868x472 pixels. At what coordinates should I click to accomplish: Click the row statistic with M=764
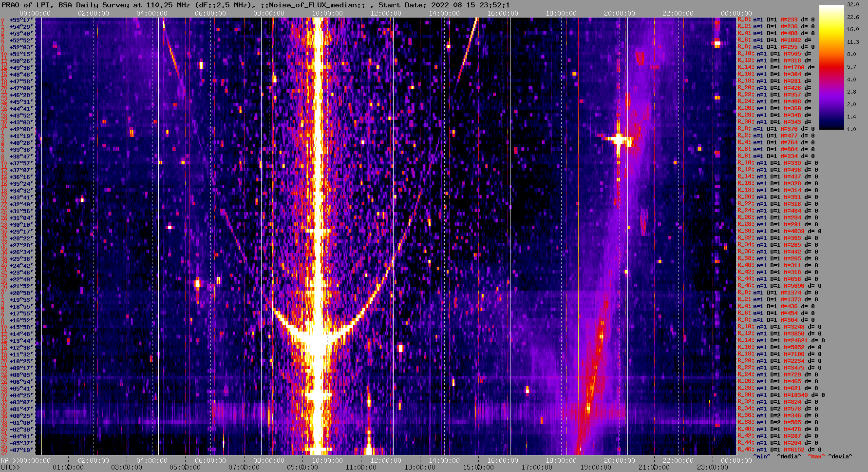(x=778, y=142)
